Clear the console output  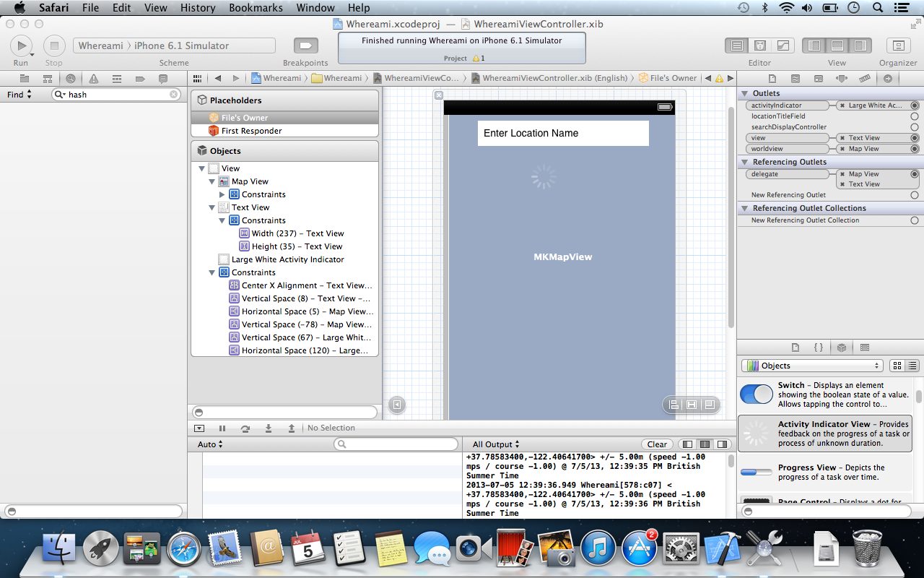[657, 444]
